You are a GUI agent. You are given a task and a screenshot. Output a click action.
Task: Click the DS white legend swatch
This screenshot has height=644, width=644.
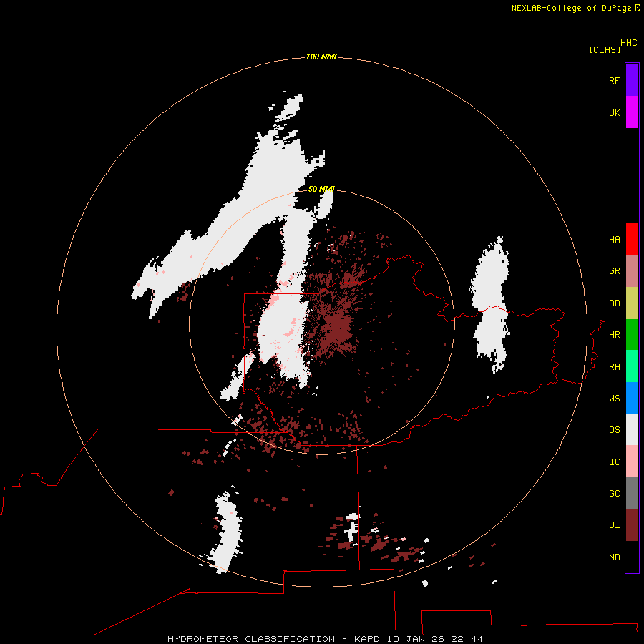[632, 429]
